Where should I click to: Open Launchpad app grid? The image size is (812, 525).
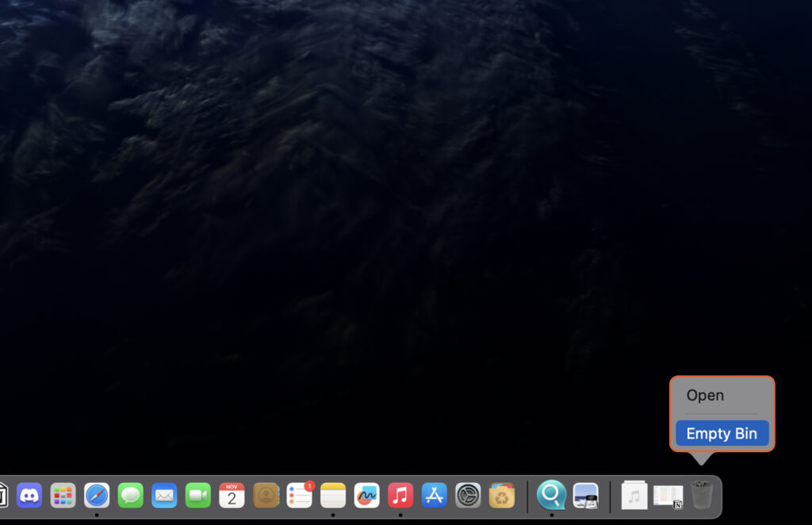63,496
